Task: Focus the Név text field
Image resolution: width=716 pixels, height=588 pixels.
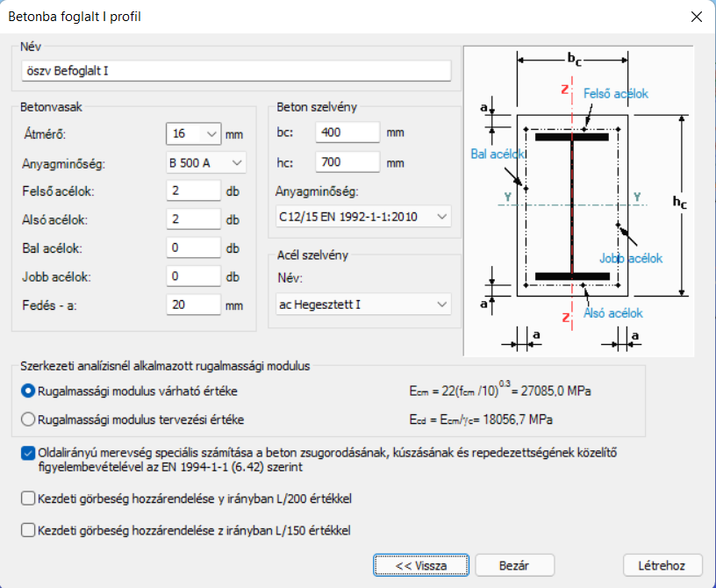Action: [x=237, y=71]
